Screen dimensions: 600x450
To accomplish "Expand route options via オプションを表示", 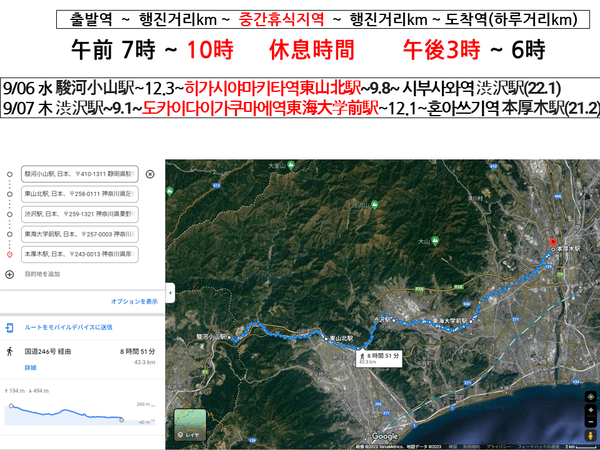I will tap(134, 301).
